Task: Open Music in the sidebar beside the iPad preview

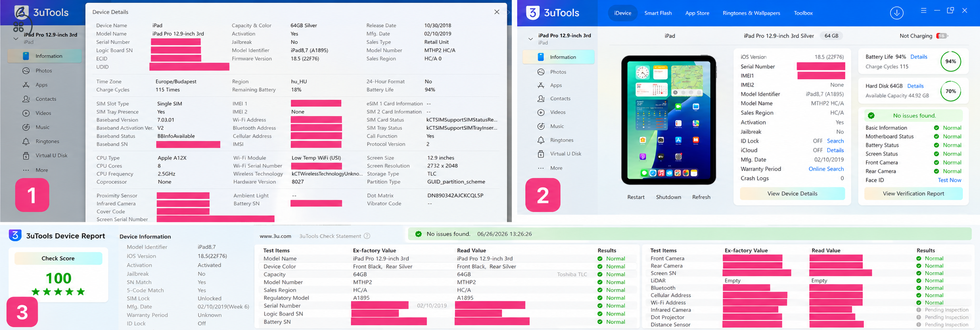Action: coord(557,126)
